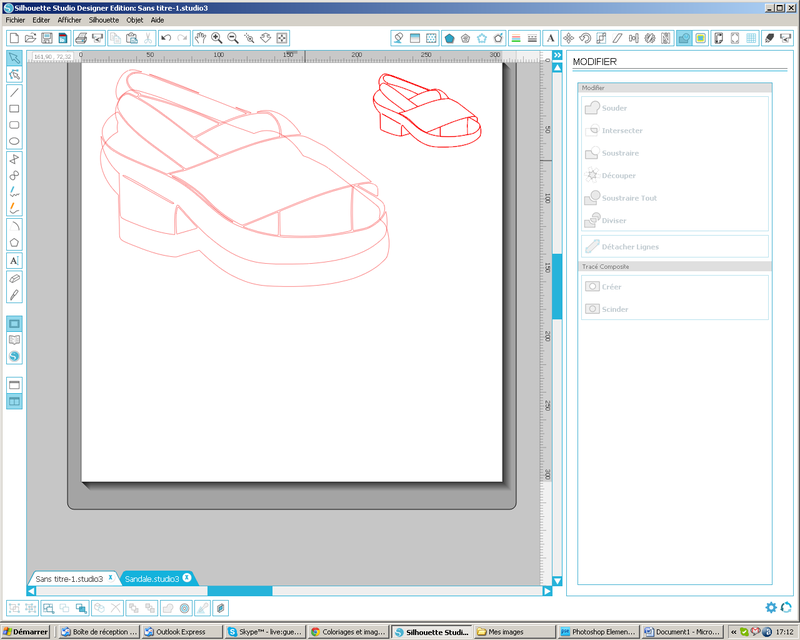Select the Draw a Rectangle tool
The width and height of the screenshot is (800, 640).
click(x=14, y=109)
